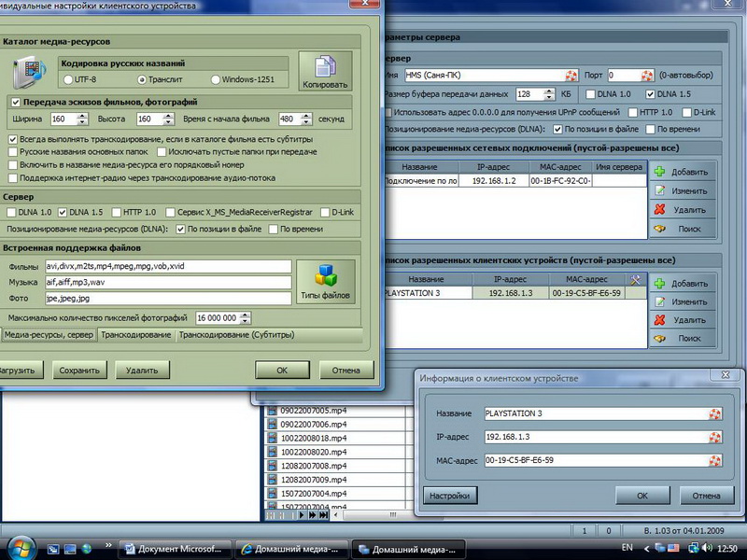Click the Фильмы extensions input field
Screen dimensions: 747x560
coord(168,266)
